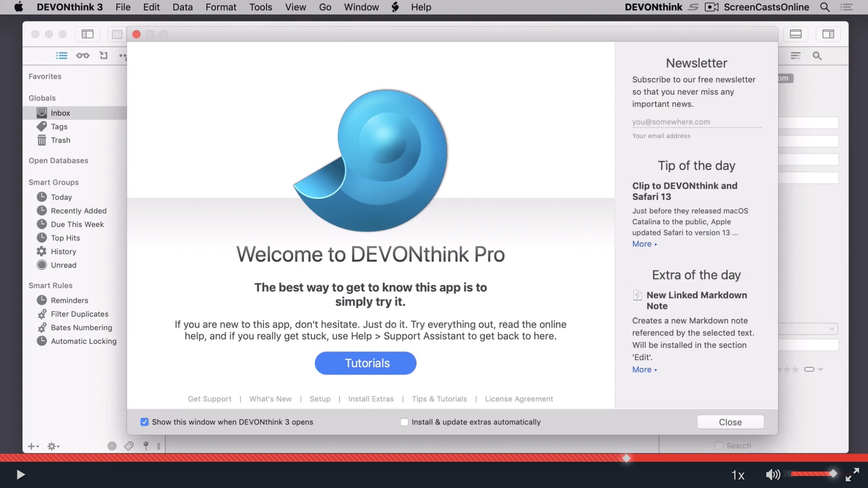The height and width of the screenshot is (488, 868).
Task: Open the inspector dropdown with chevron
Action: [808, 329]
